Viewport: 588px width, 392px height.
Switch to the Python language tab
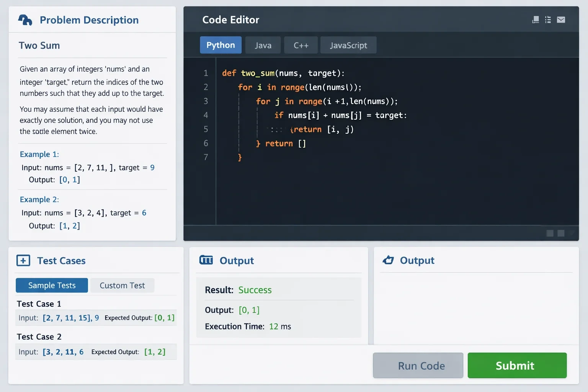220,45
